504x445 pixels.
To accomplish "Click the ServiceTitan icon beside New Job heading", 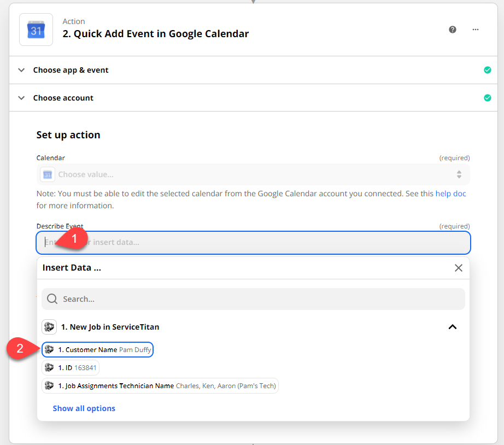I will [49, 327].
